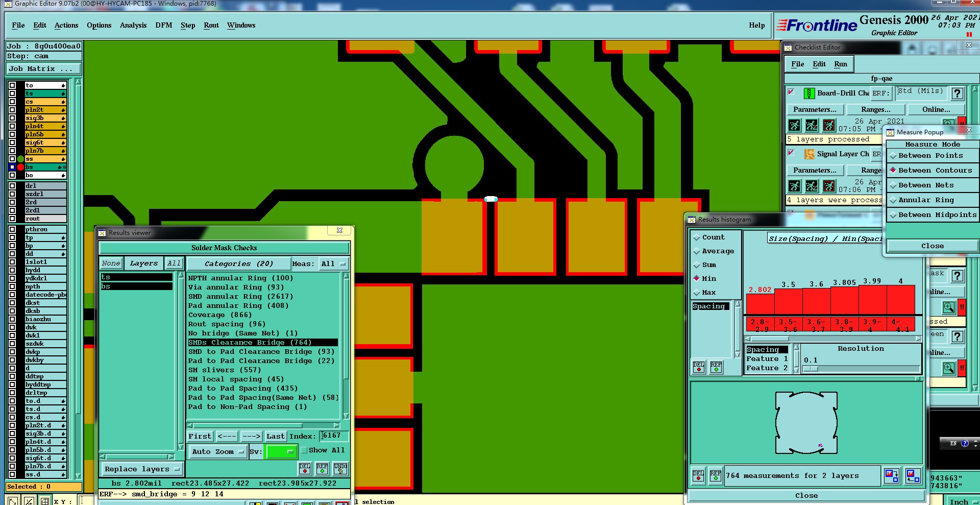Open Replace layers dropdown
The height and width of the screenshot is (505, 980).
point(142,469)
